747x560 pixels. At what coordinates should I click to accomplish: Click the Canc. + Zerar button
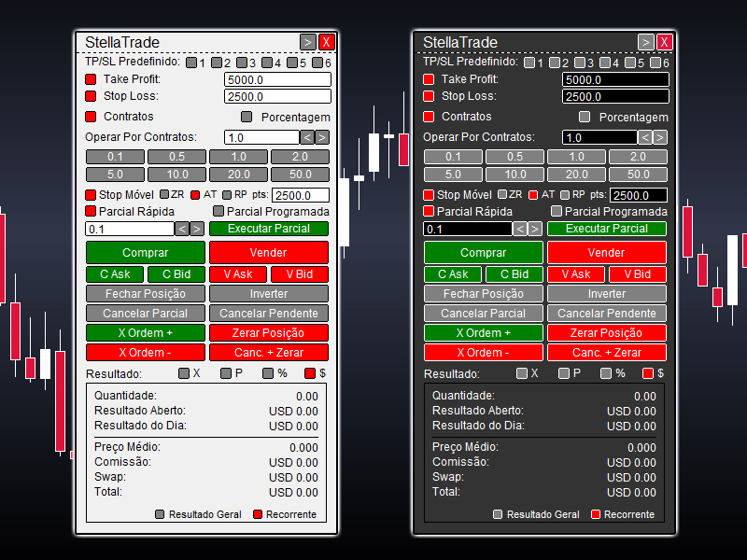[268, 352]
